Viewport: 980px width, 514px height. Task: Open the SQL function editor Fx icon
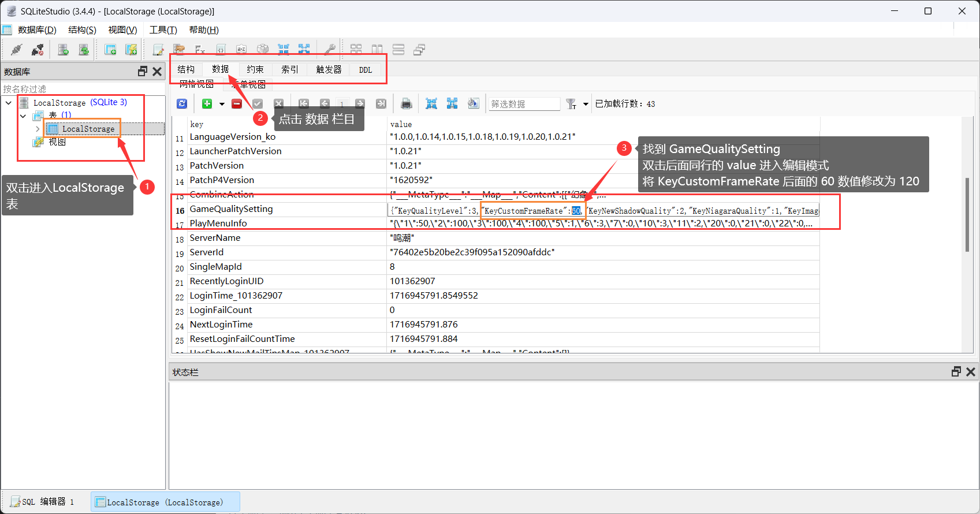pos(200,50)
